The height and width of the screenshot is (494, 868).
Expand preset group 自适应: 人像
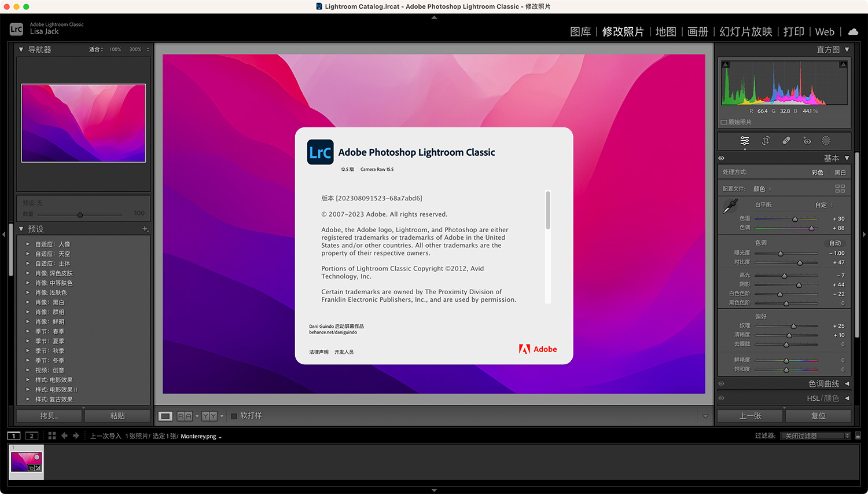[28, 244]
